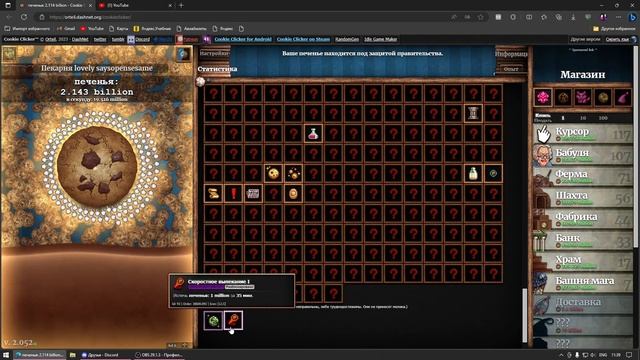Open the Cookie Clicker for Android link
Image resolution: width=640 pixels, height=360 pixels.
(x=243, y=39)
